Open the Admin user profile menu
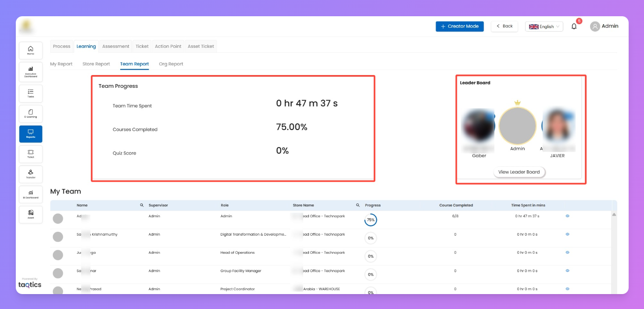The image size is (644, 309). point(604,26)
